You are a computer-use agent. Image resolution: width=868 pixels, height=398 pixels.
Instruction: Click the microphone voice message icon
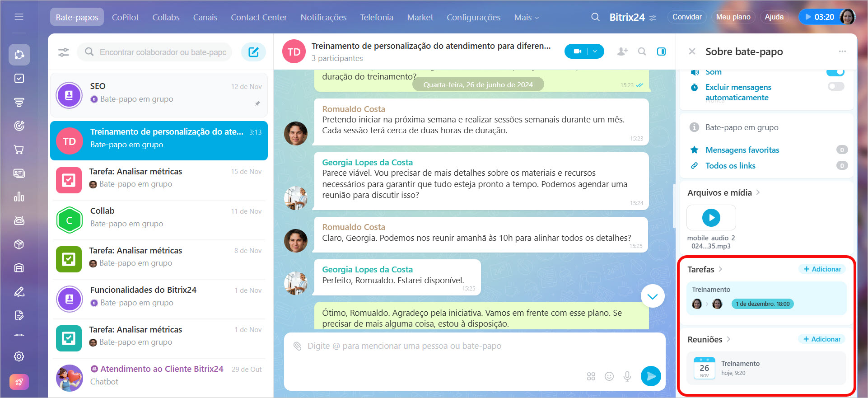pos(627,376)
